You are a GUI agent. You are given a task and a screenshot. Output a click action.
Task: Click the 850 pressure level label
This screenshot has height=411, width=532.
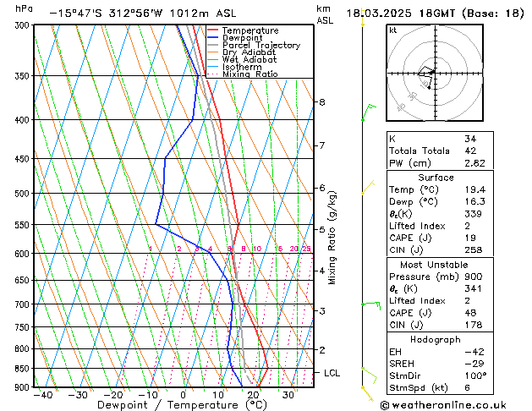pyautogui.click(x=23, y=368)
